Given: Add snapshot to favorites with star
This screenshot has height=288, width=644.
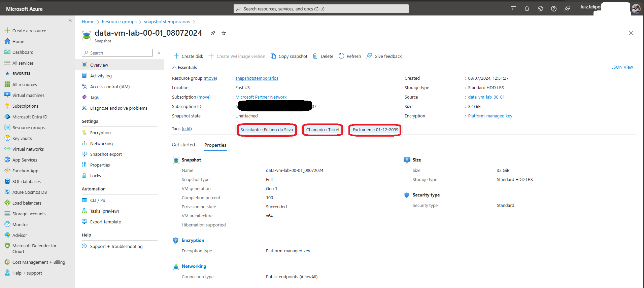Looking at the screenshot, I should (224, 33).
